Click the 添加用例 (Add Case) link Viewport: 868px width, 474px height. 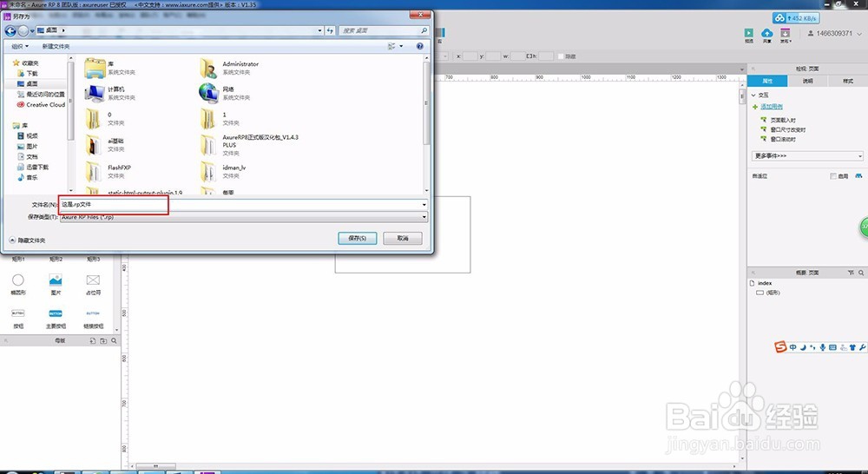771,107
